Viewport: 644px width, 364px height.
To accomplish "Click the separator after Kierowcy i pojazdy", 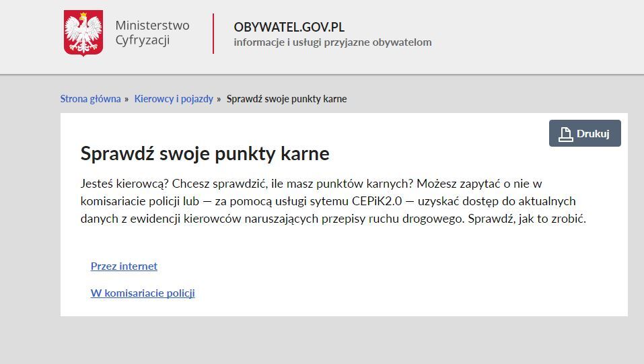I will tap(219, 99).
